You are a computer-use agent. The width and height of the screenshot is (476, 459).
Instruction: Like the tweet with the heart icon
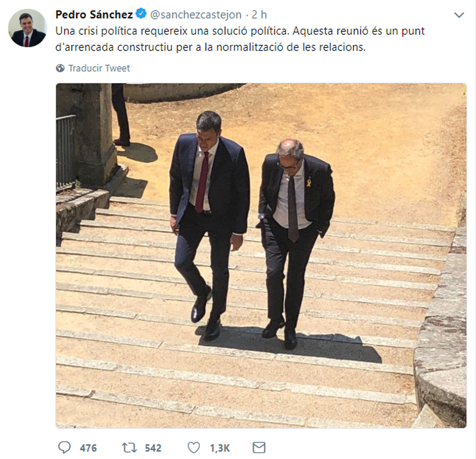(x=194, y=447)
